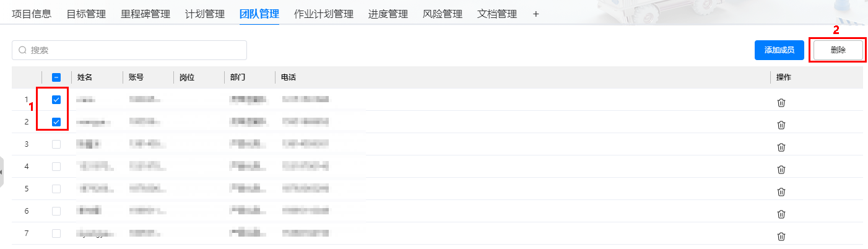Focus the 搜索 input field
Screen dimensions: 868x249
tap(129, 50)
